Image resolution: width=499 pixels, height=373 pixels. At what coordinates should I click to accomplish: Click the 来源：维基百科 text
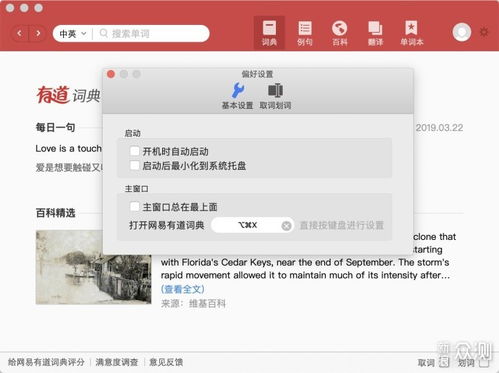coord(193,303)
